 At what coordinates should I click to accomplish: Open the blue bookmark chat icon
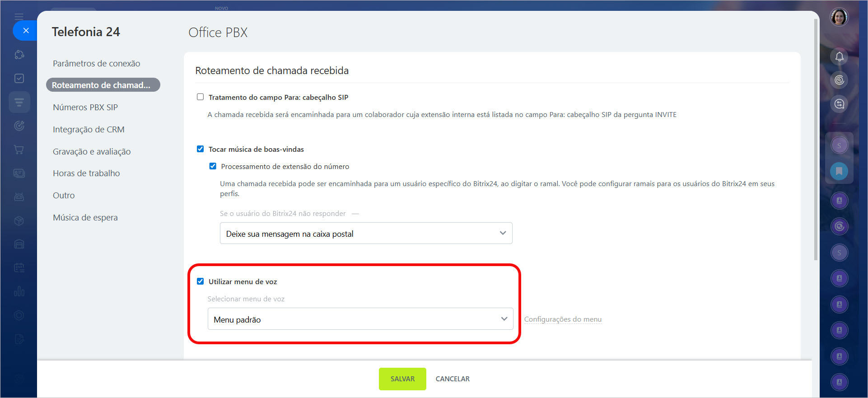point(839,171)
